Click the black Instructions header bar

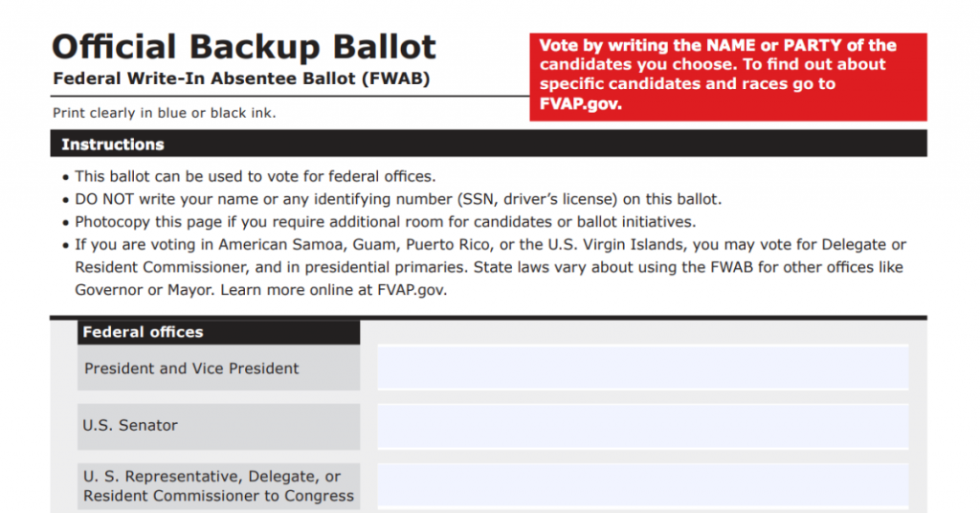(x=488, y=145)
